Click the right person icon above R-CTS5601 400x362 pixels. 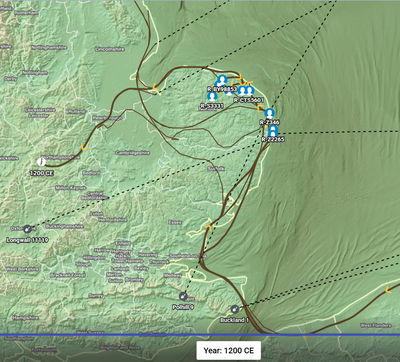pos(249,90)
